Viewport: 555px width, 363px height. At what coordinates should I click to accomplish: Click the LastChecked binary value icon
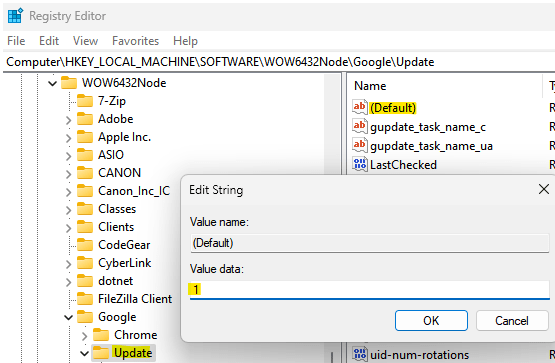pos(360,164)
